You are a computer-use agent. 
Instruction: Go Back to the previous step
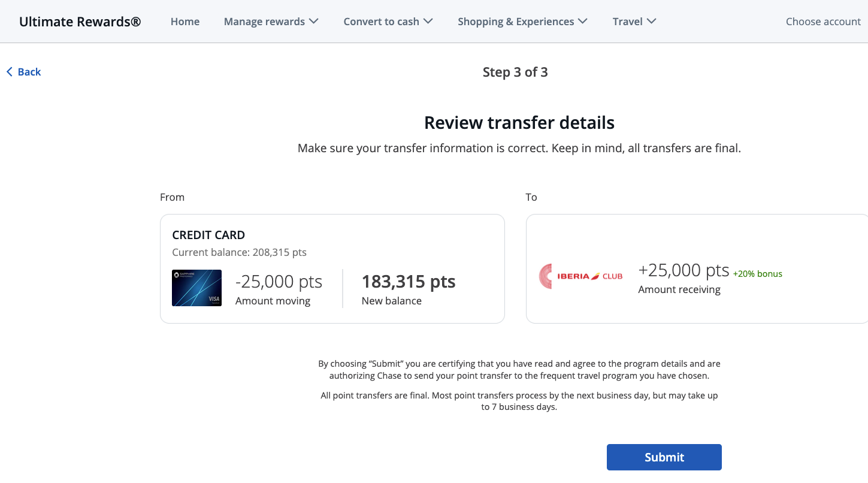coord(23,71)
